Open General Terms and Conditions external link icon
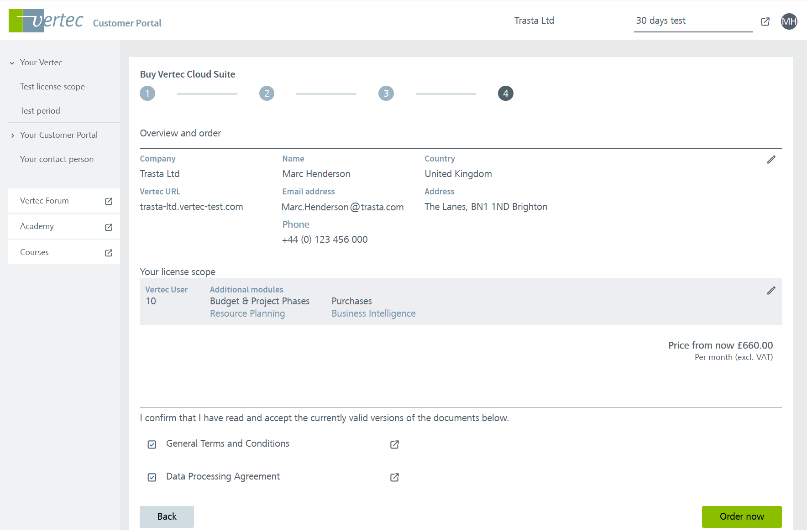Viewport: 807px width, 532px height. click(394, 444)
